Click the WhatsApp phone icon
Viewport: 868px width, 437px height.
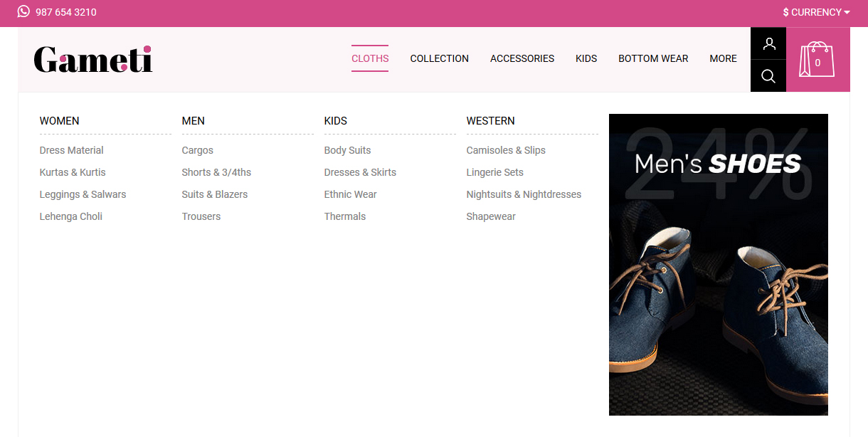tap(23, 11)
